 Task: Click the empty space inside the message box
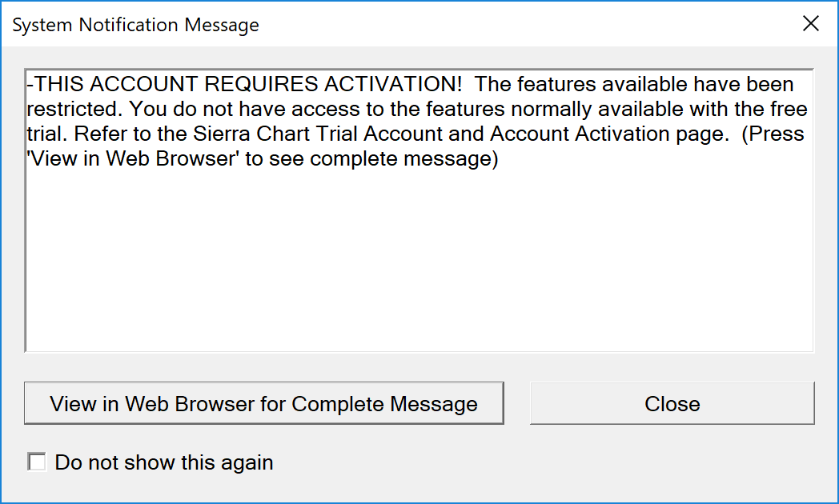coord(419,264)
